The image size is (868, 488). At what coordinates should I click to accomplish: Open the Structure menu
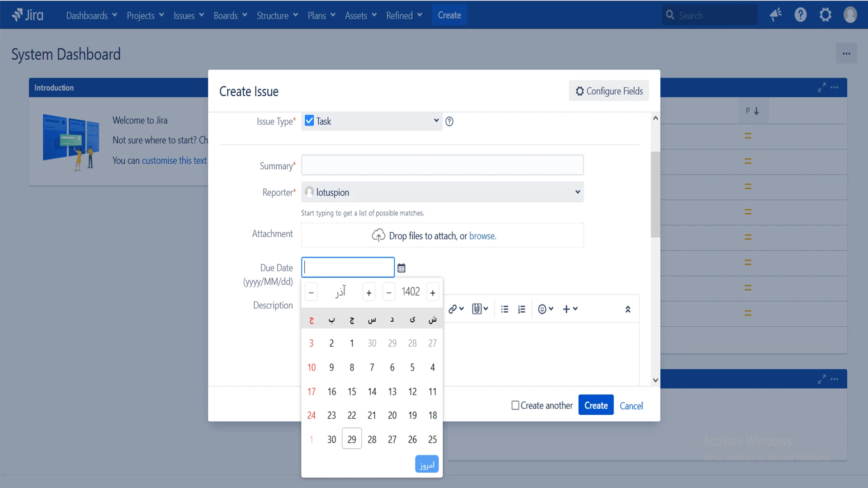click(277, 15)
